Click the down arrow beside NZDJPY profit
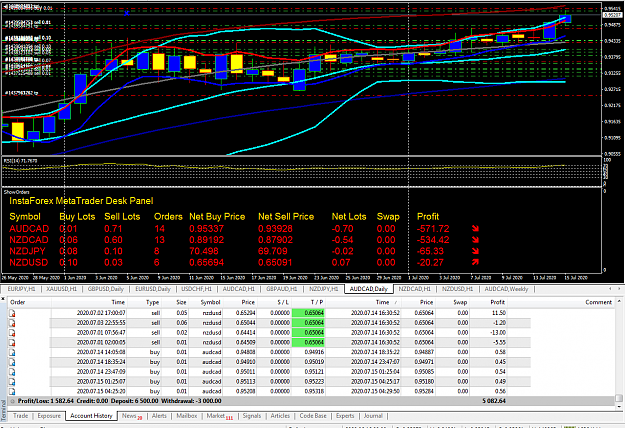625x428 pixels. point(475,251)
